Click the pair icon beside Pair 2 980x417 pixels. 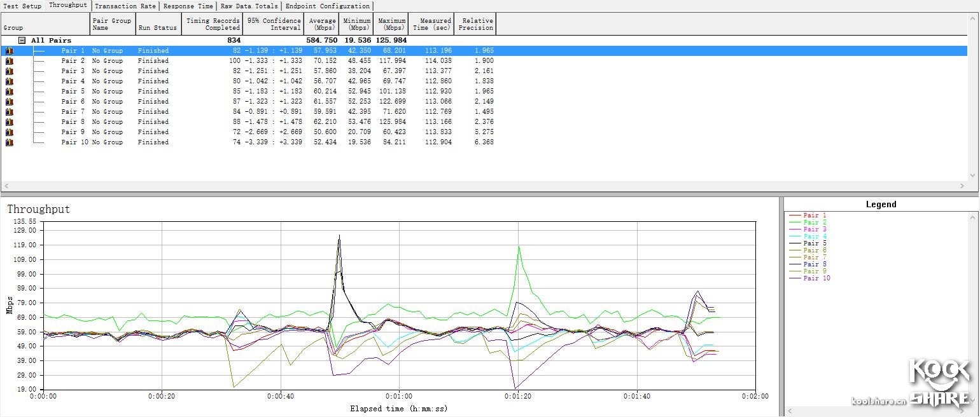(9, 61)
